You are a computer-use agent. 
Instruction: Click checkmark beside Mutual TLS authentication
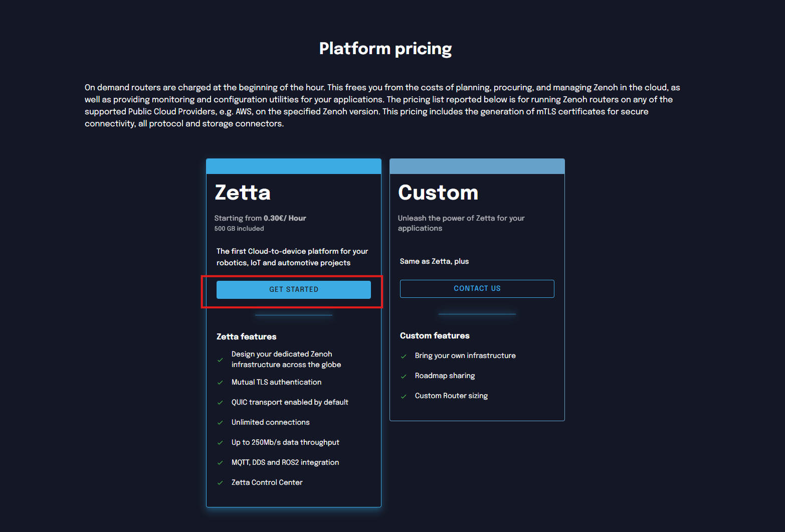tap(220, 383)
